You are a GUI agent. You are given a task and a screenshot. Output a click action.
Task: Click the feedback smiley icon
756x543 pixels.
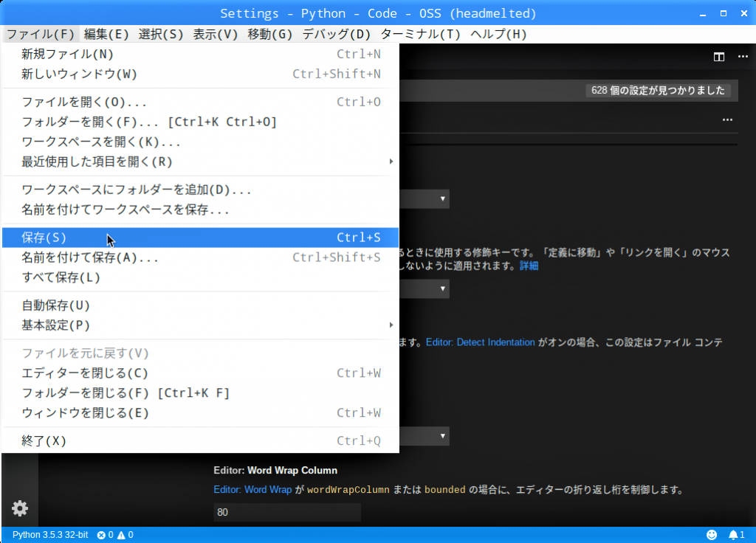[x=712, y=535]
